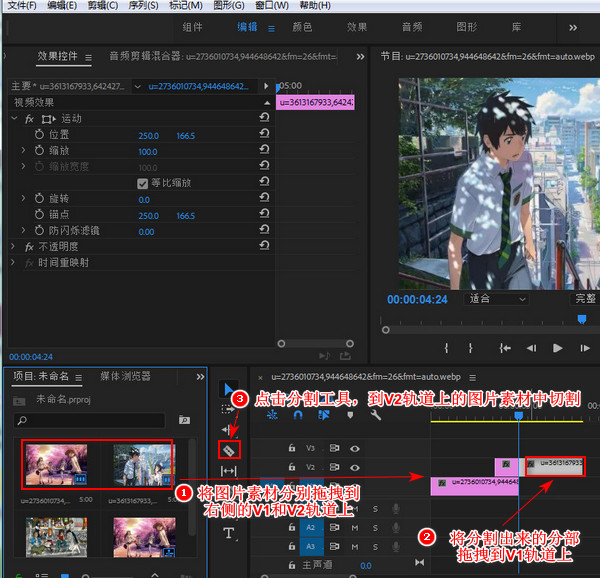Toggle insert-as-nest sequence icon in timeline
The image size is (600, 578).
point(272,415)
